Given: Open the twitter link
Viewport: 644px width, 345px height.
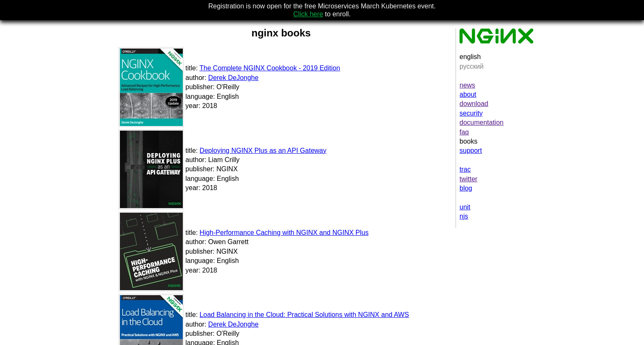Looking at the screenshot, I should pyautogui.click(x=468, y=179).
